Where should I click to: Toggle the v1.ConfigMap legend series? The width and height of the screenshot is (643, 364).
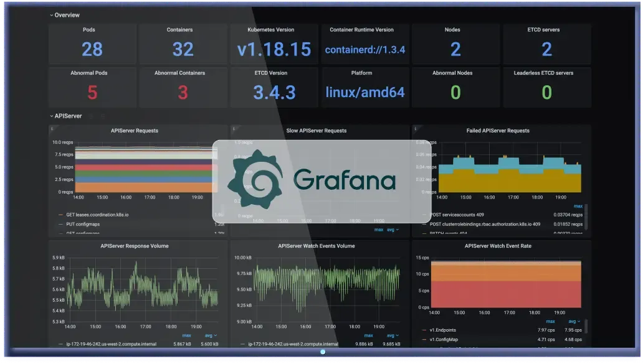point(444,340)
